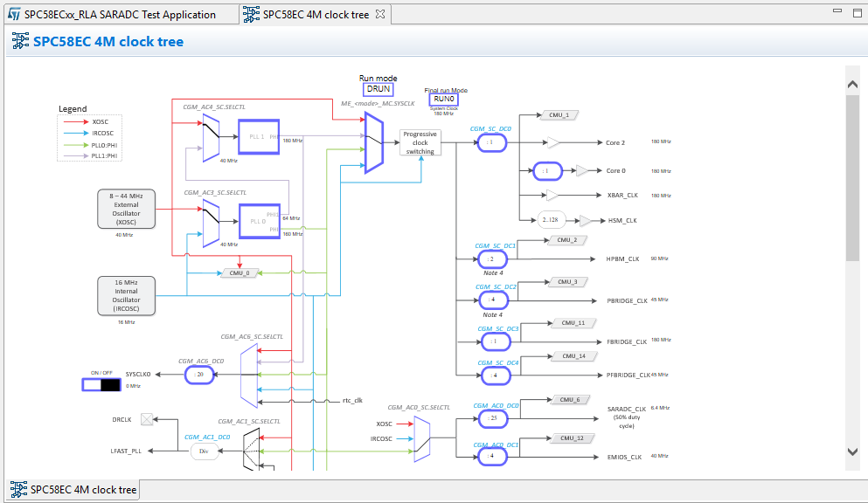Click the Core 2 buffer triangle
This screenshot has width=868, height=503.
click(x=553, y=142)
